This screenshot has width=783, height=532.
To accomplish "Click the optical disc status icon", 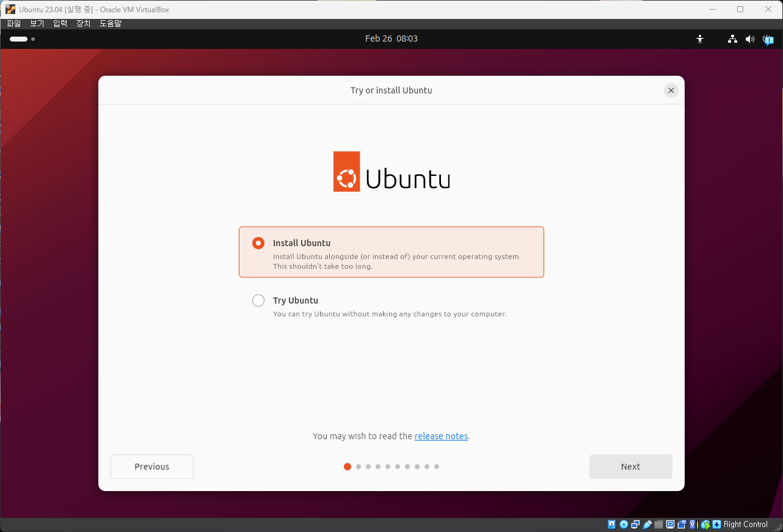I will pyautogui.click(x=624, y=524).
